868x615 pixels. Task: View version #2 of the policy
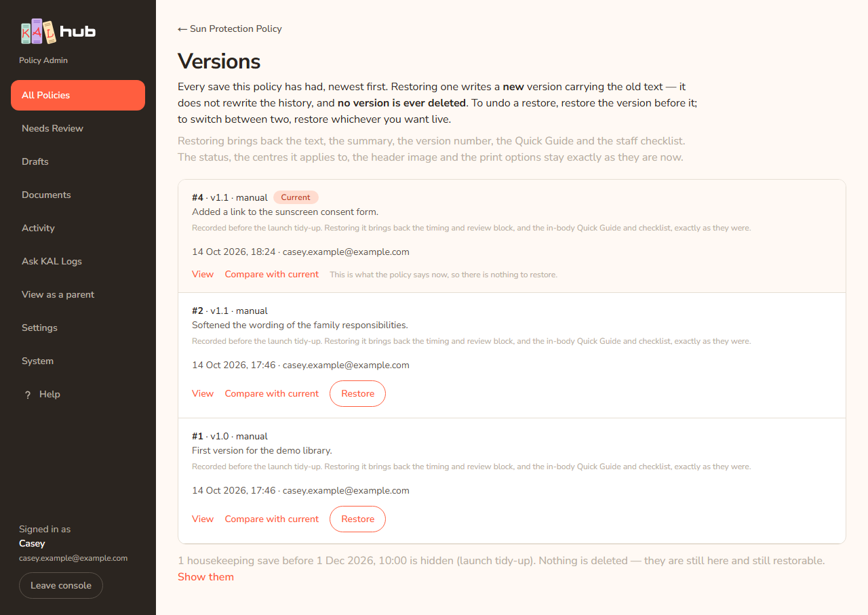pyautogui.click(x=203, y=394)
